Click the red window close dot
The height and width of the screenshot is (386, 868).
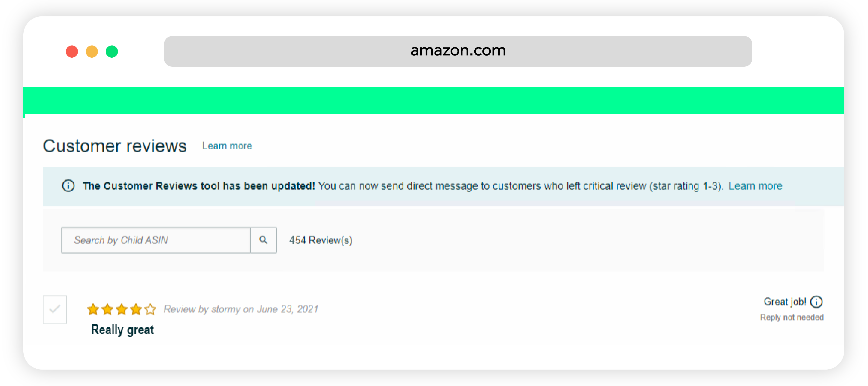coord(72,52)
